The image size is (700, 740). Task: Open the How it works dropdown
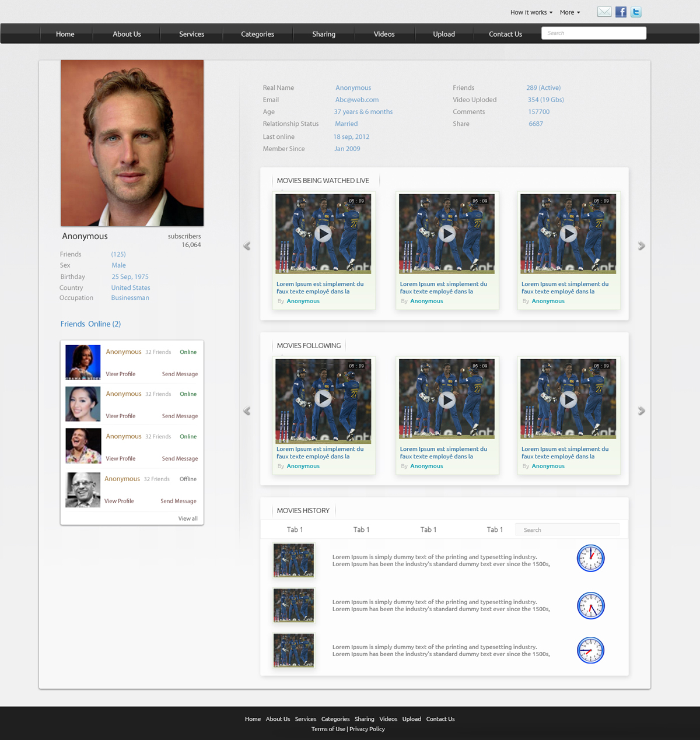(x=530, y=12)
